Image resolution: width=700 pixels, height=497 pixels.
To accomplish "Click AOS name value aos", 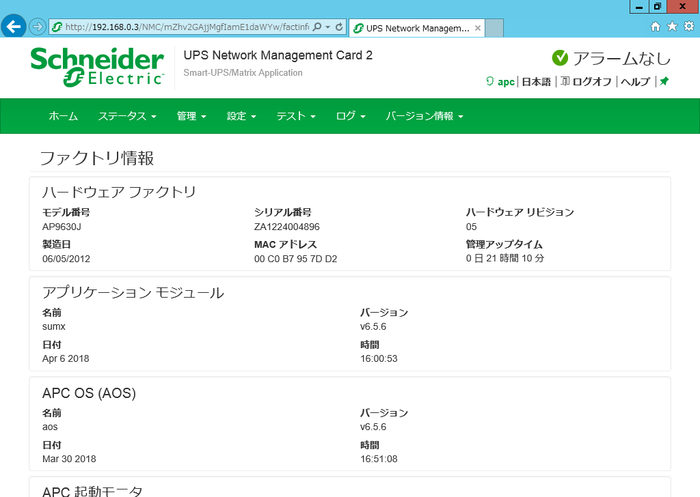I will [50, 427].
